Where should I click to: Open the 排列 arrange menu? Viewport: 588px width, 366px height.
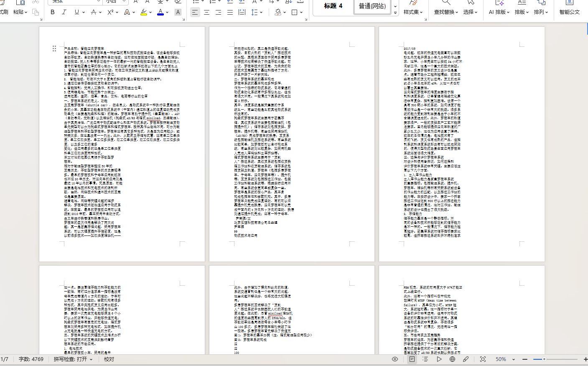tap(541, 12)
